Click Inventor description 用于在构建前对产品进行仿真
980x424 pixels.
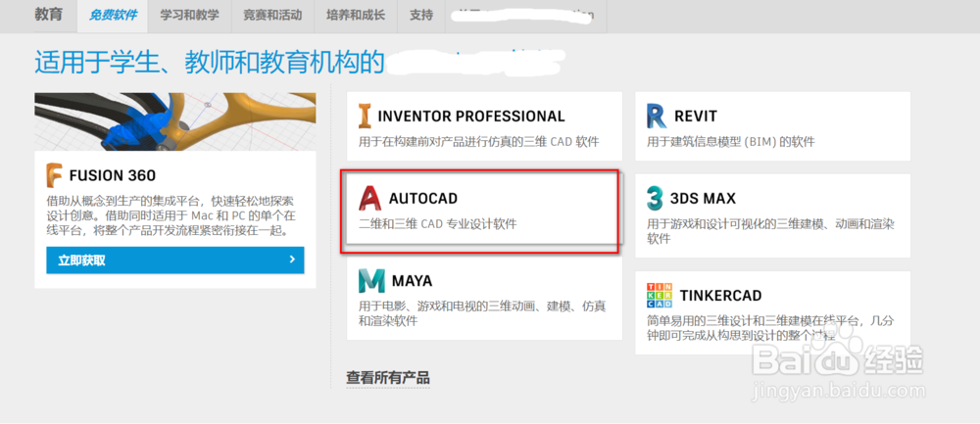click(479, 142)
